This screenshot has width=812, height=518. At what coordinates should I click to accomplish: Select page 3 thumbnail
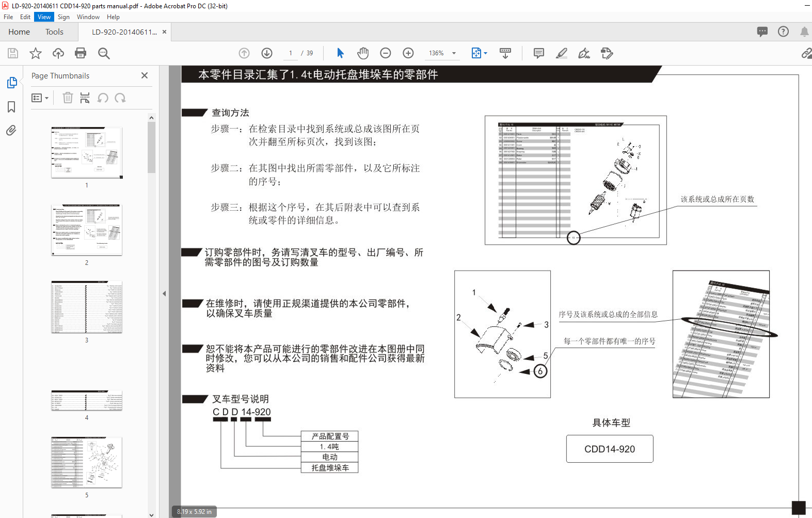coord(87,307)
